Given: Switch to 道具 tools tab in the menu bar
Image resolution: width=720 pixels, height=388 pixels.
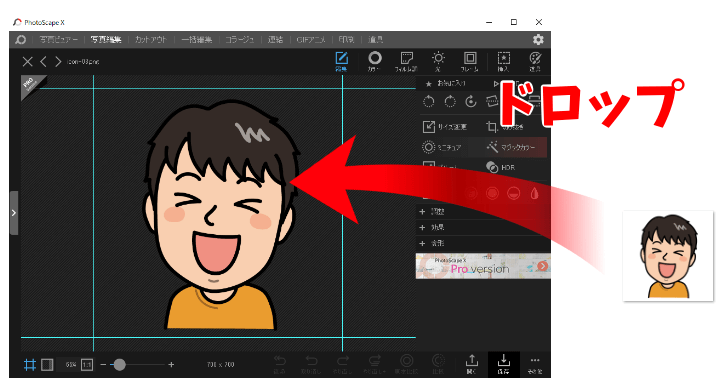Looking at the screenshot, I should point(375,40).
